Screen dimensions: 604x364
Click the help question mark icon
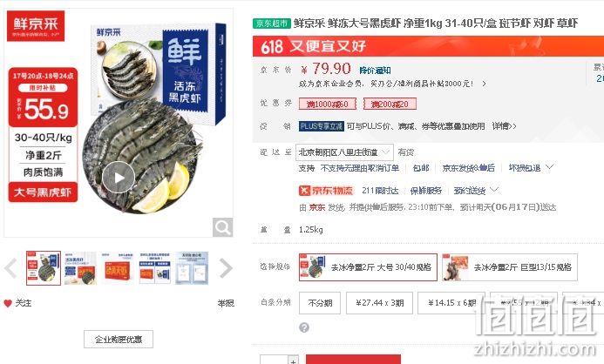click(x=304, y=327)
